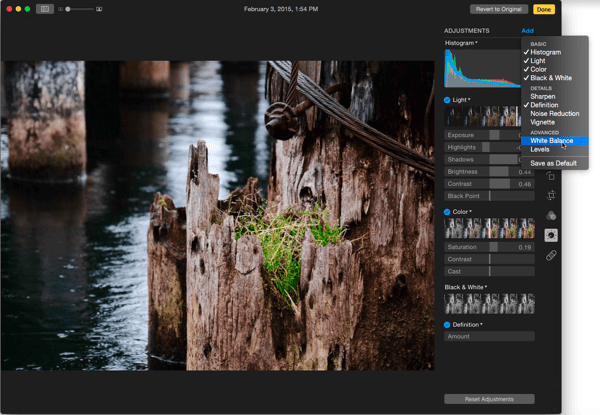Select the Crop tool icon
Screen dimensions: 600x415
pyautogui.click(x=551, y=195)
